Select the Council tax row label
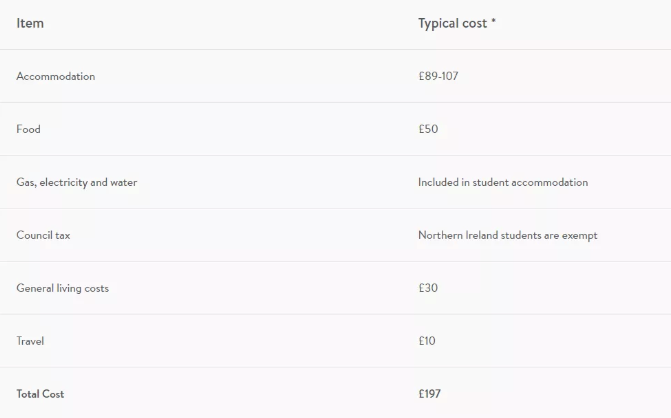Screen dimensions: 671x418 [x=43, y=236]
